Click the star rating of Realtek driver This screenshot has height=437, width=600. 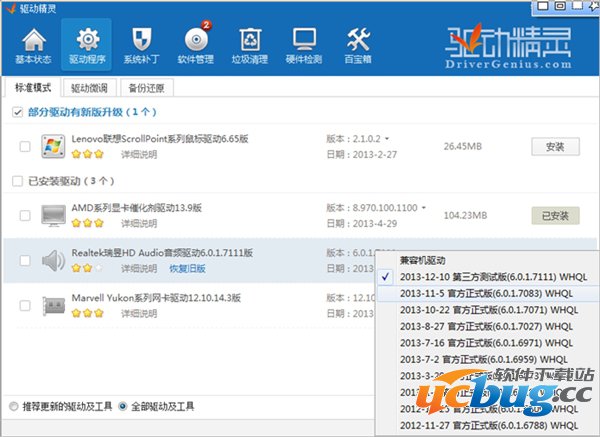coord(88,268)
